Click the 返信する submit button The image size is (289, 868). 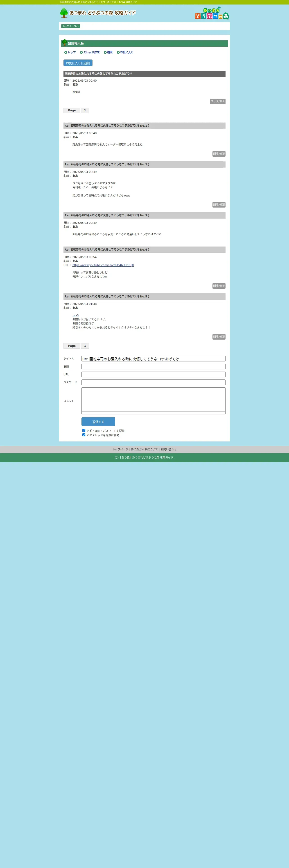tap(98, 422)
